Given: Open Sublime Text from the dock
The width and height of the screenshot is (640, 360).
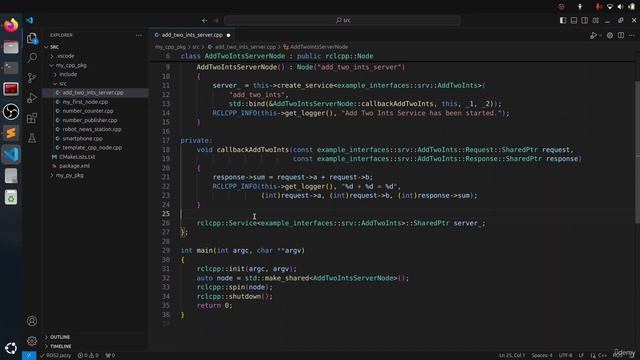Looking at the screenshot, I should (11, 133).
